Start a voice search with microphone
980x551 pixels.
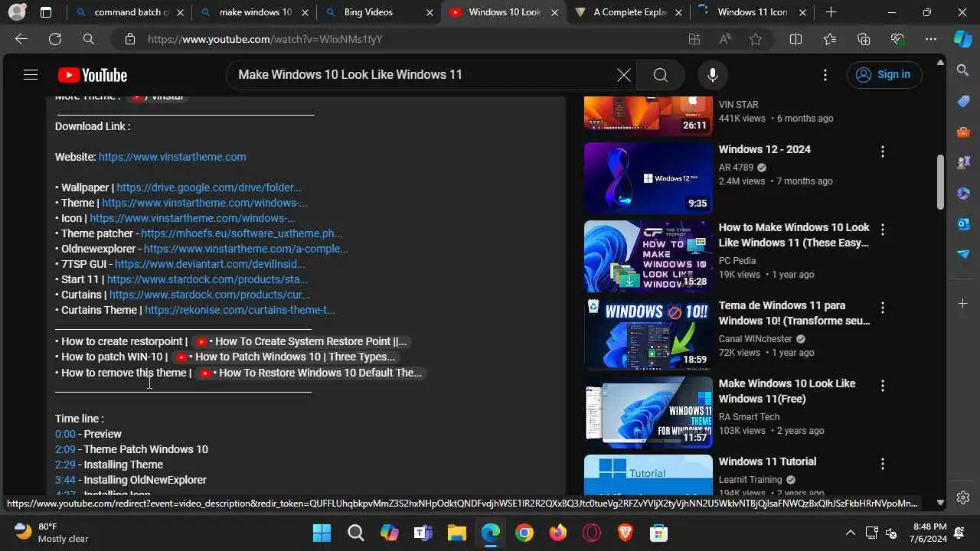(713, 75)
